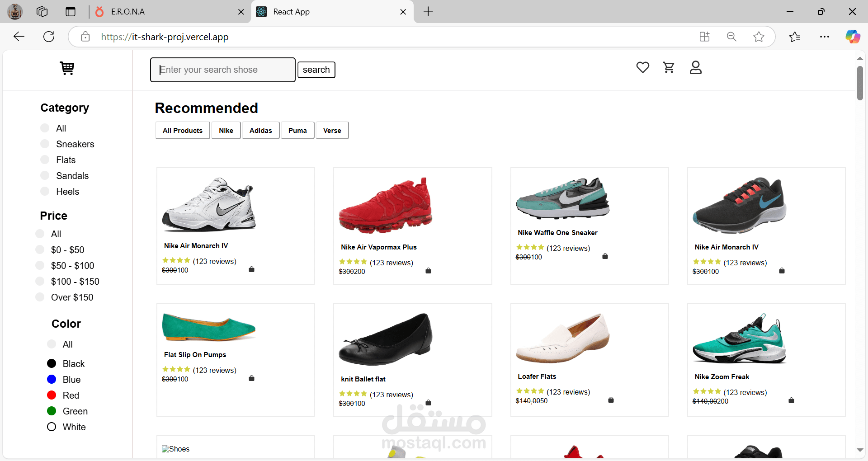
Task: Filter price to $0 - $50
Action: 40,249
